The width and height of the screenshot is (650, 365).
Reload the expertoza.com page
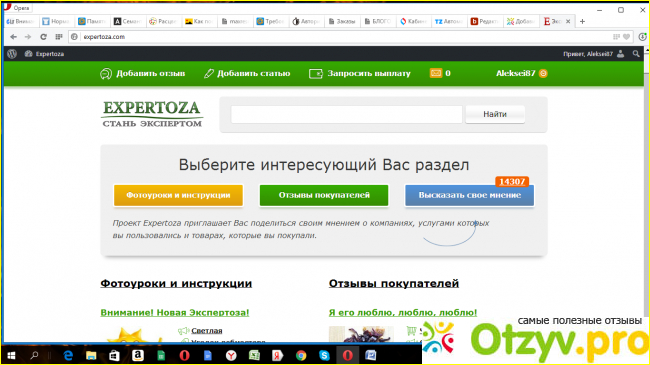point(43,37)
